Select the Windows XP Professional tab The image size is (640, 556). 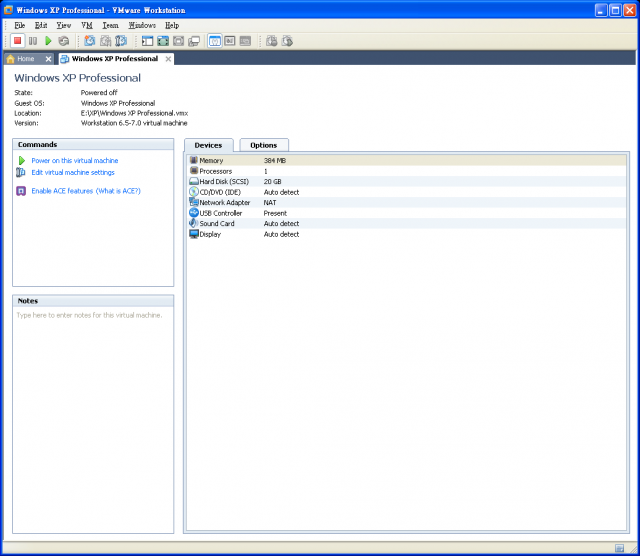pos(115,59)
